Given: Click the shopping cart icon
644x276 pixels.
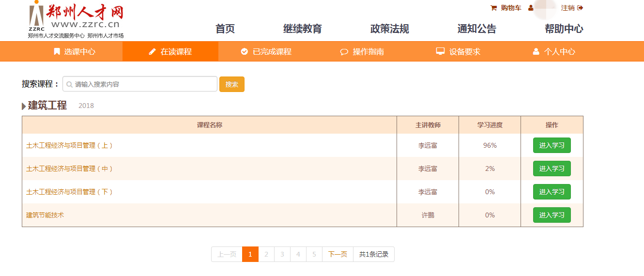Looking at the screenshot, I should (494, 8).
